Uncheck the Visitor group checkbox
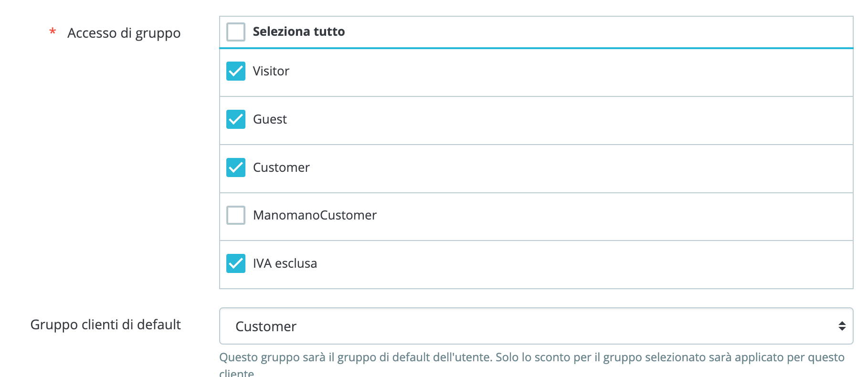The width and height of the screenshot is (868, 377). tap(236, 71)
